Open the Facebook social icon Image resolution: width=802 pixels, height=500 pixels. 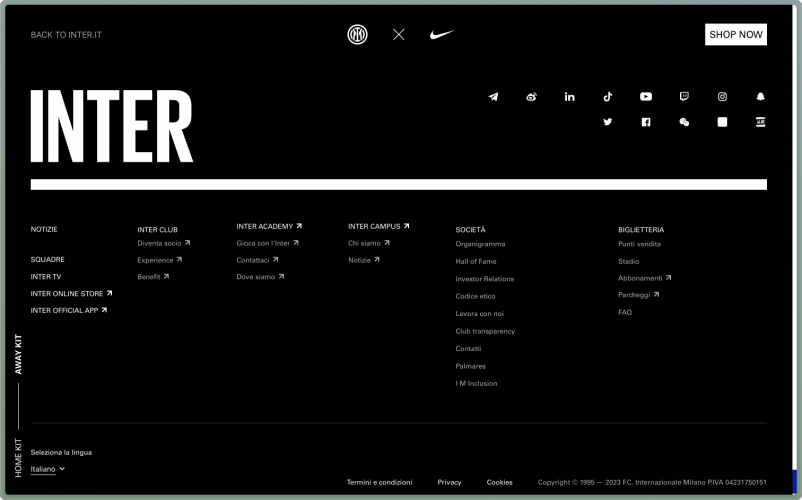coord(646,122)
